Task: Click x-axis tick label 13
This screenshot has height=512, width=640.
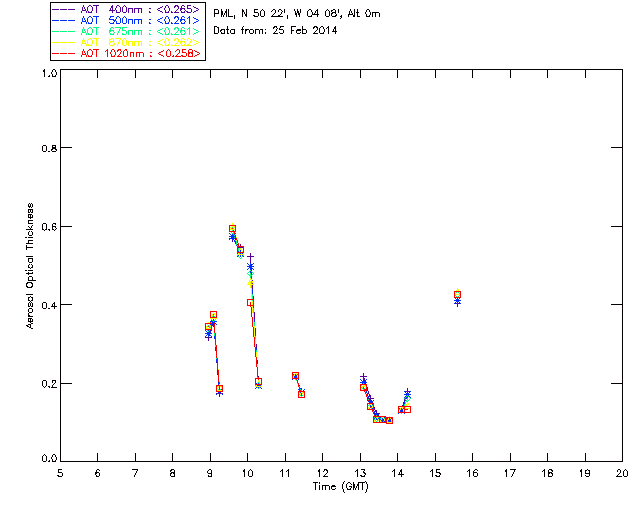Action: (360, 473)
